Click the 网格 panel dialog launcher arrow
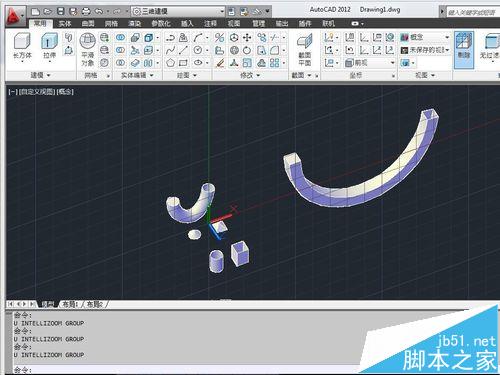 108,76
